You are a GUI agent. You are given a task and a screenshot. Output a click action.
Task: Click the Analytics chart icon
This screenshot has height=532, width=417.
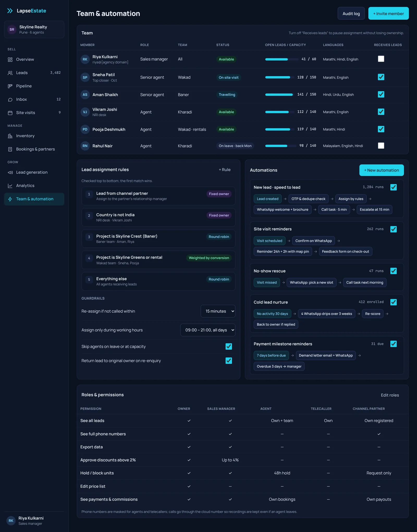(x=10, y=185)
